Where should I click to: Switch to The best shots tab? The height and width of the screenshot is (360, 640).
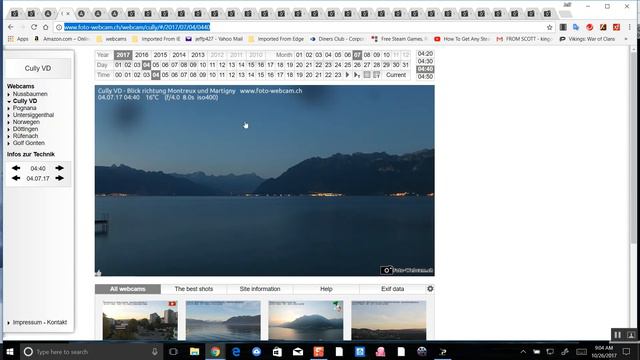(194, 289)
